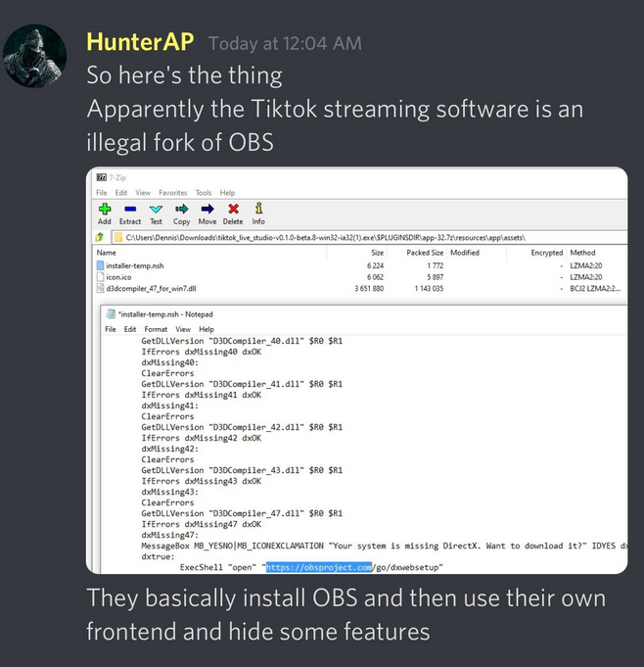The image size is (644, 667).
Task: Open Notepad's View menu
Action: (183, 329)
